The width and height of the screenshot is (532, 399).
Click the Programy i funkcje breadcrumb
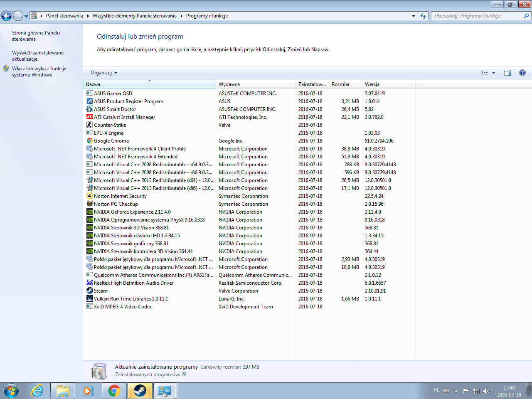207,16
